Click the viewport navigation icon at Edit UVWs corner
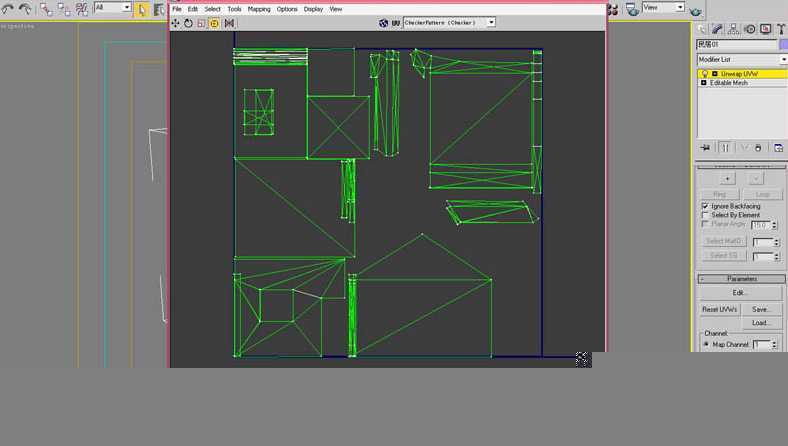The image size is (788, 446). point(582,359)
